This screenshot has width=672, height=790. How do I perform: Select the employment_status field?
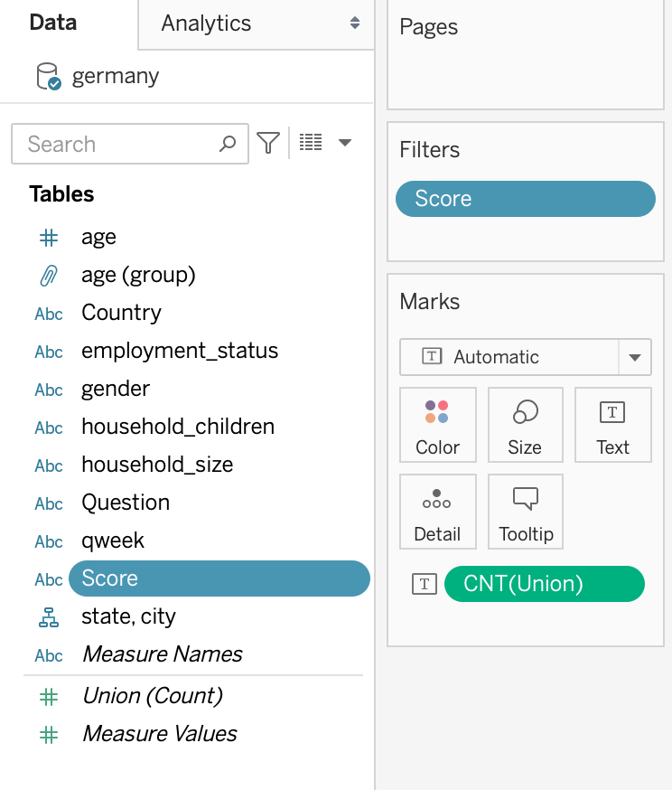180,351
